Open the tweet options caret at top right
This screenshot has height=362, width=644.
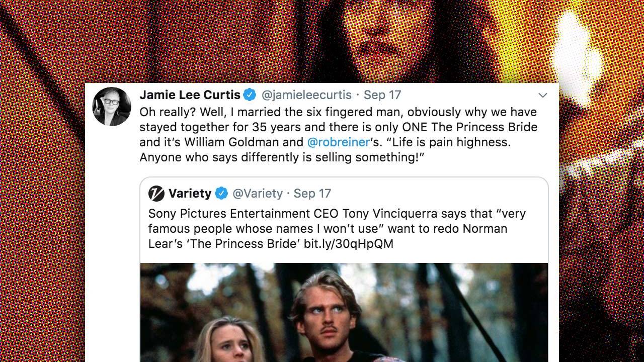point(543,95)
